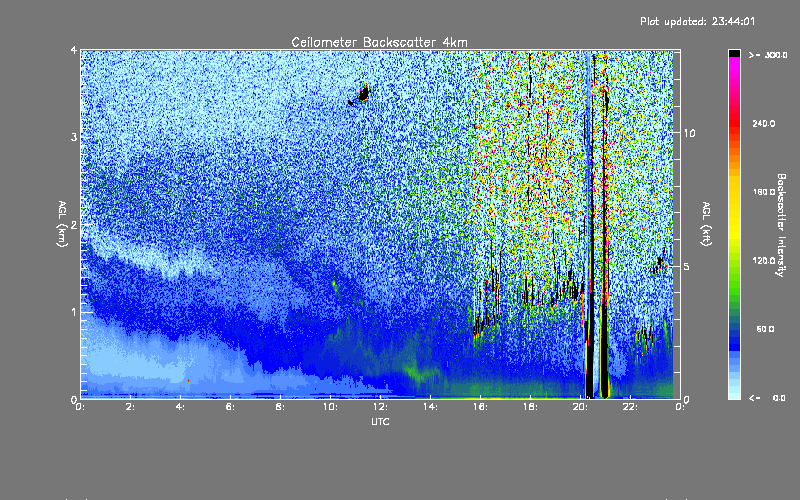
Task: Click the '3' km tick on left axis
Action: 74,137
